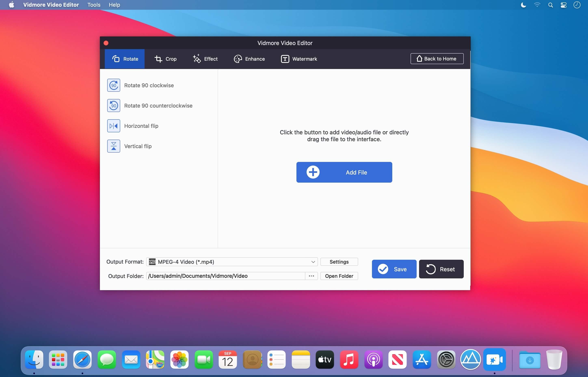Select the Vertical flip icon
This screenshot has width=588, height=377.
[x=114, y=146]
